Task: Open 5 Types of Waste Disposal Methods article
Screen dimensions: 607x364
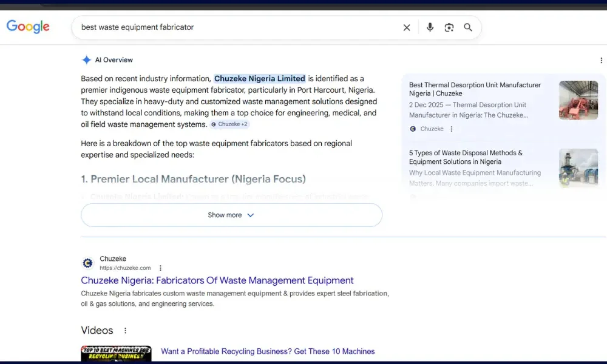Action: click(466, 157)
